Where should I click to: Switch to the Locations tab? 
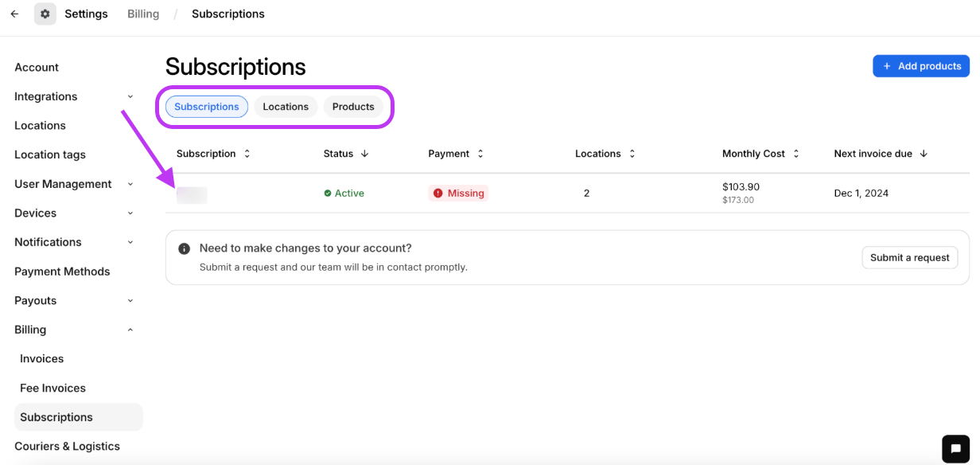[286, 106]
